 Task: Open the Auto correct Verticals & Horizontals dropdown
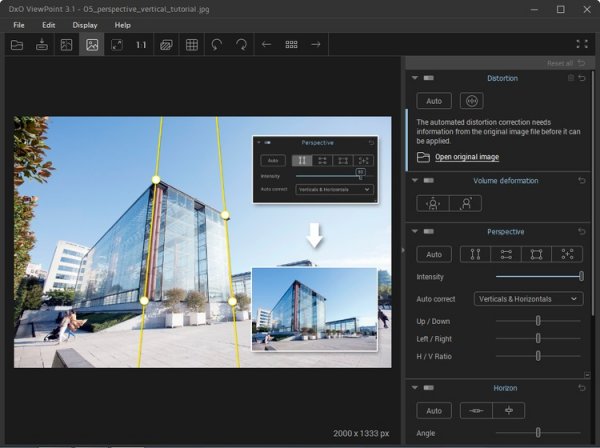[x=541, y=299]
